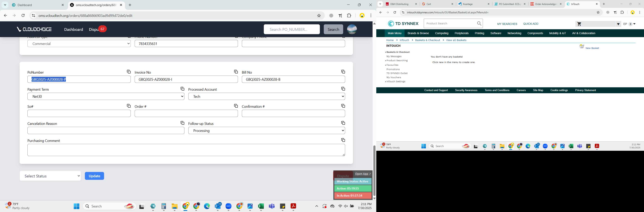Switch to the PO Submitted tab
This screenshot has height=212, width=644.
click(x=510, y=4)
